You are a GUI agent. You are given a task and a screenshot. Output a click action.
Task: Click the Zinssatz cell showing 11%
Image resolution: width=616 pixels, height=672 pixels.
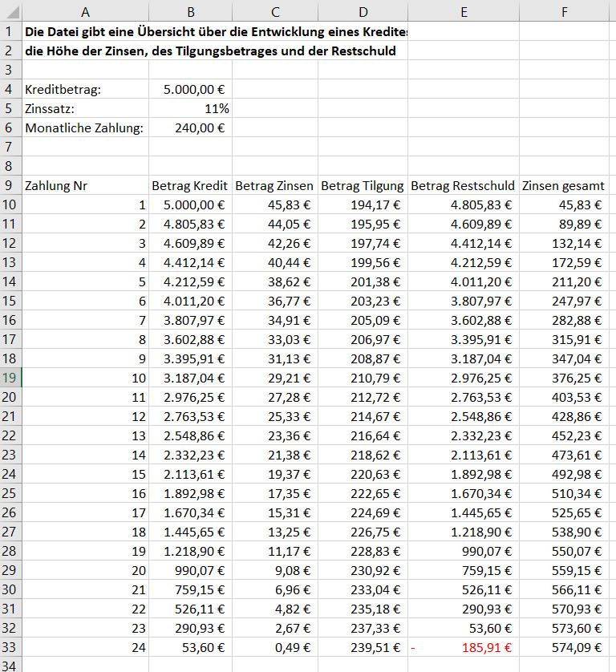(x=190, y=108)
